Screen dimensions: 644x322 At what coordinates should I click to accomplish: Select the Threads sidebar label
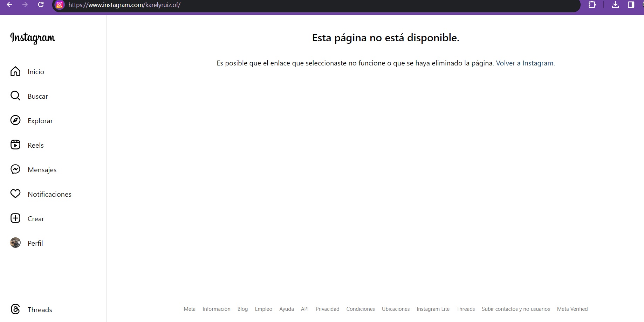click(x=40, y=310)
